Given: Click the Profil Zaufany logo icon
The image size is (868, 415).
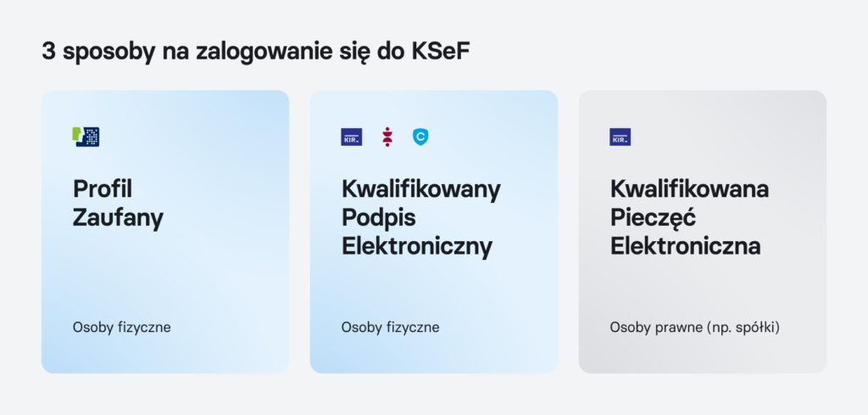Looking at the screenshot, I should [86, 137].
